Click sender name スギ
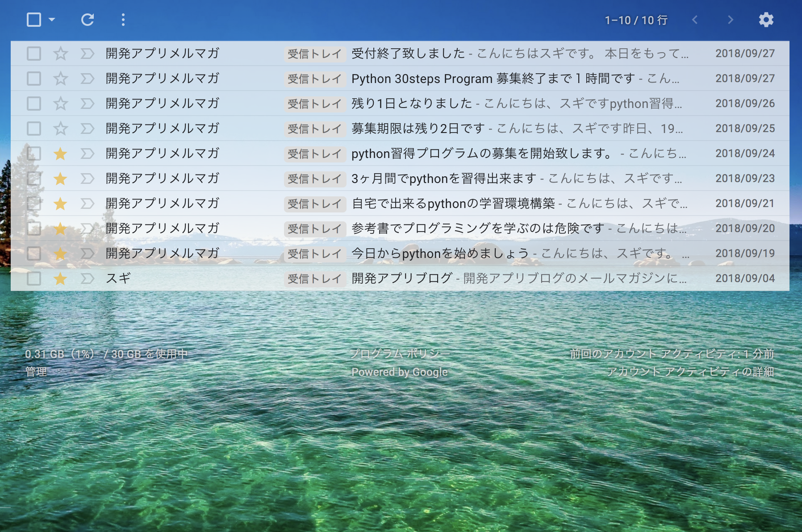Image resolution: width=802 pixels, height=532 pixels. (x=118, y=278)
